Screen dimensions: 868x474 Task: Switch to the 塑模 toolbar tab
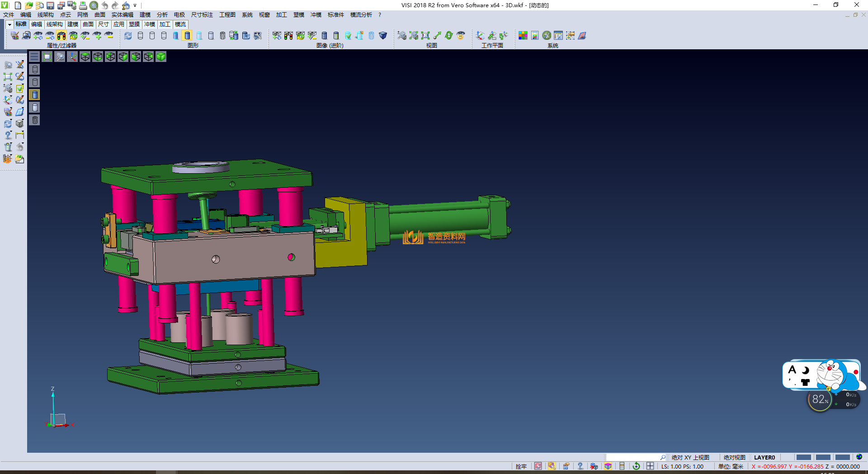(x=134, y=24)
